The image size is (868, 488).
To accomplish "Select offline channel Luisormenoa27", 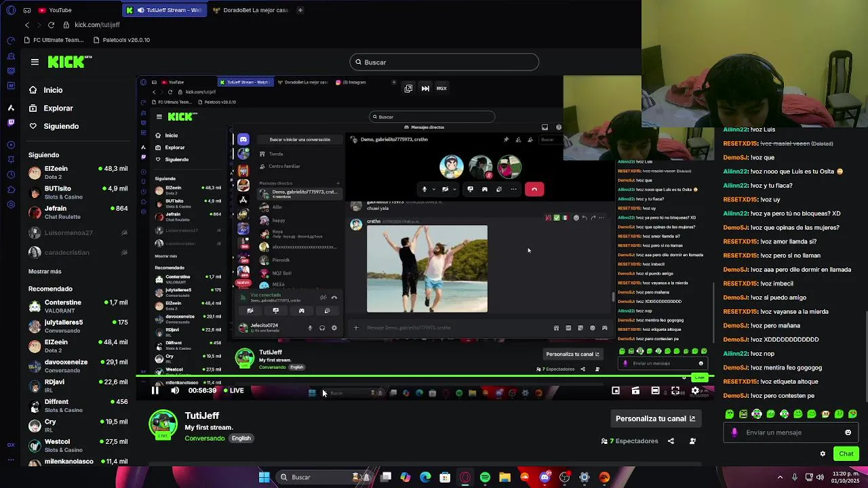I will click(x=78, y=232).
